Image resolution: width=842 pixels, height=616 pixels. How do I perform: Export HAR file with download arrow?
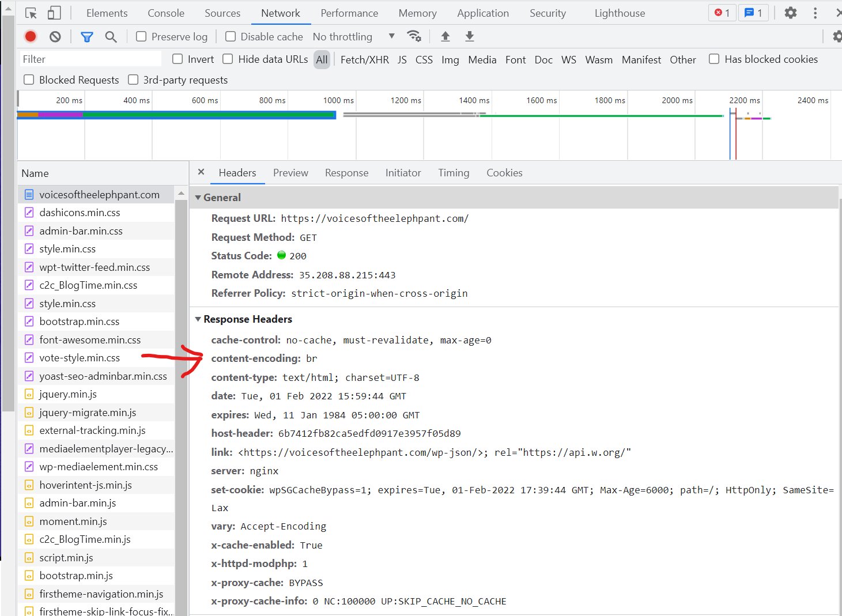(470, 36)
